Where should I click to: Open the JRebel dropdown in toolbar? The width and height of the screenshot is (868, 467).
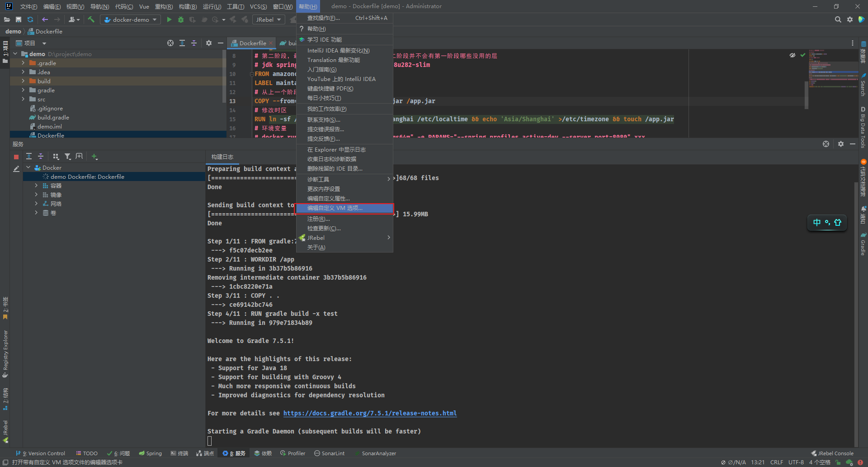pyautogui.click(x=269, y=19)
